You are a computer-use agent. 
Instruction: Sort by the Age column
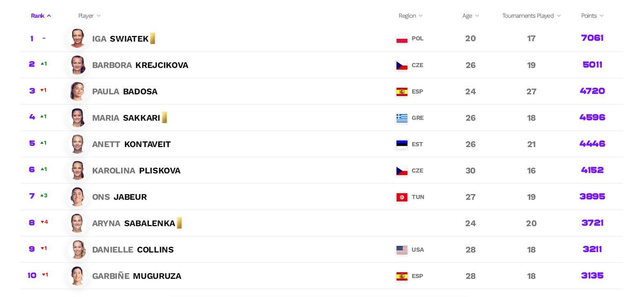470,16
